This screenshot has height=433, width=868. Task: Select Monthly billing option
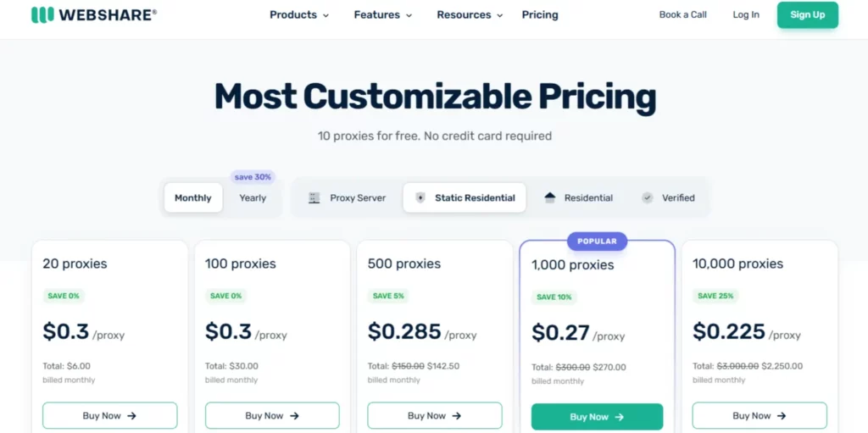pyautogui.click(x=193, y=198)
